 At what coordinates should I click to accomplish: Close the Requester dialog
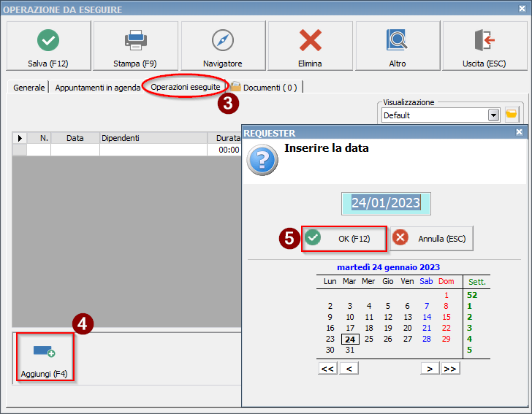(519, 132)
